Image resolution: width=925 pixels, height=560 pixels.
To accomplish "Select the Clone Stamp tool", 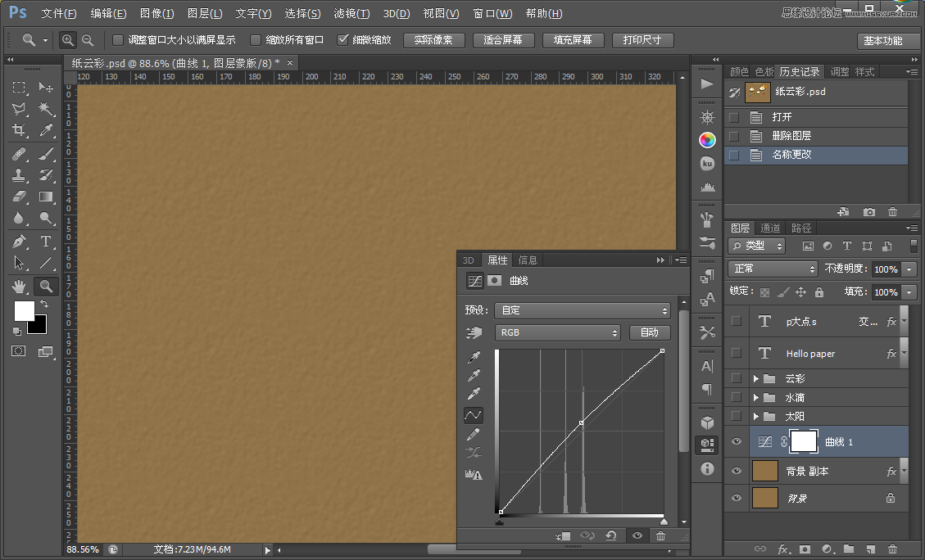I will click(19, 175).
